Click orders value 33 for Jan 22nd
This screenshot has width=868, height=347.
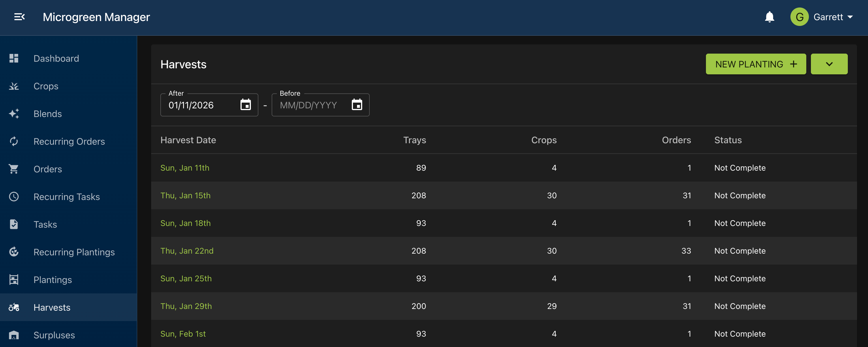pos(686,251)
